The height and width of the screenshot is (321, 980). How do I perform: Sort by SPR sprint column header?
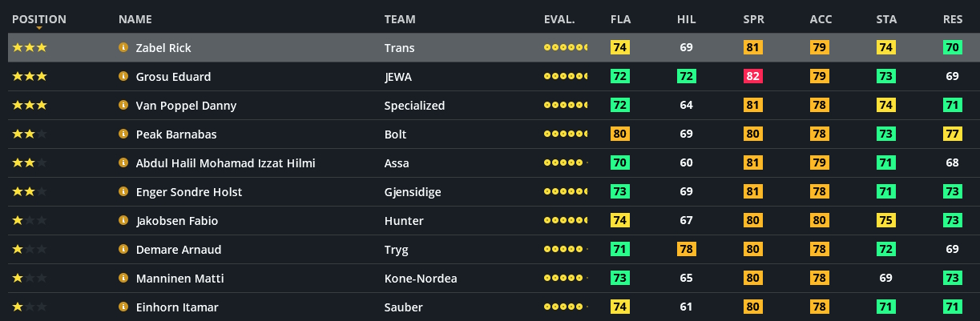pos(753,19)
